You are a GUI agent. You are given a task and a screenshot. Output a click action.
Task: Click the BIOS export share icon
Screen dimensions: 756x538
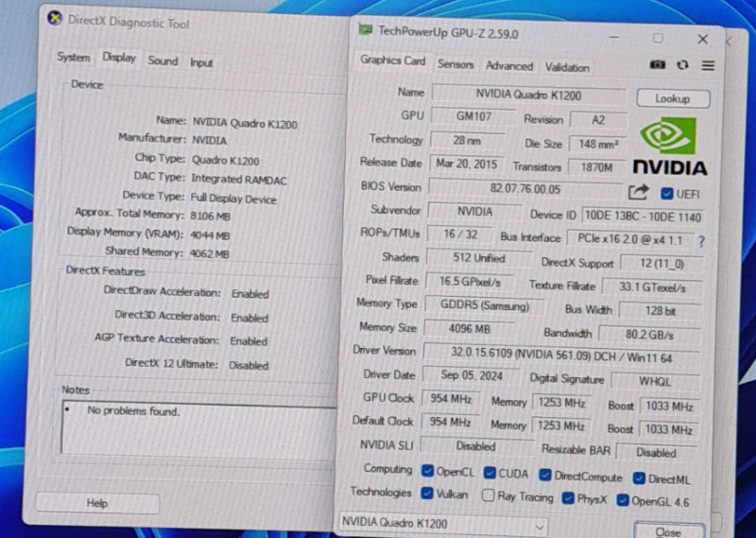[639, 192]
